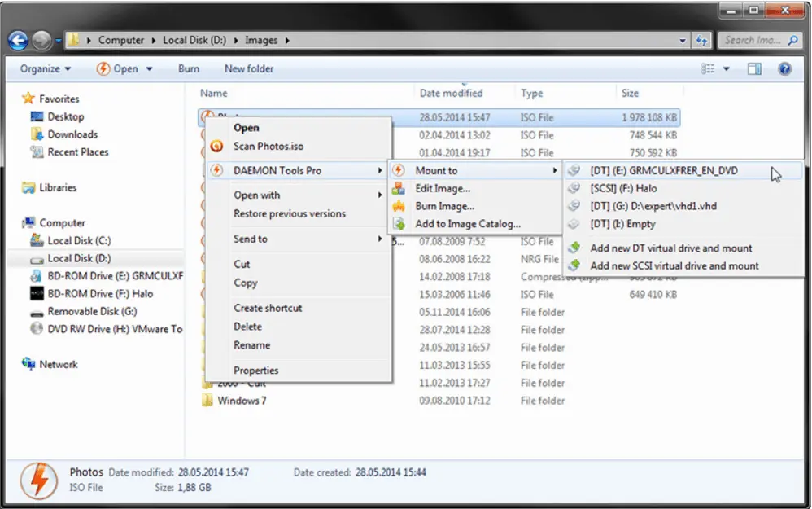This screenshot has height=509, width=812.
Task: Click the DAEMON Tools Pro lightning icon
Action: point(216,170)
